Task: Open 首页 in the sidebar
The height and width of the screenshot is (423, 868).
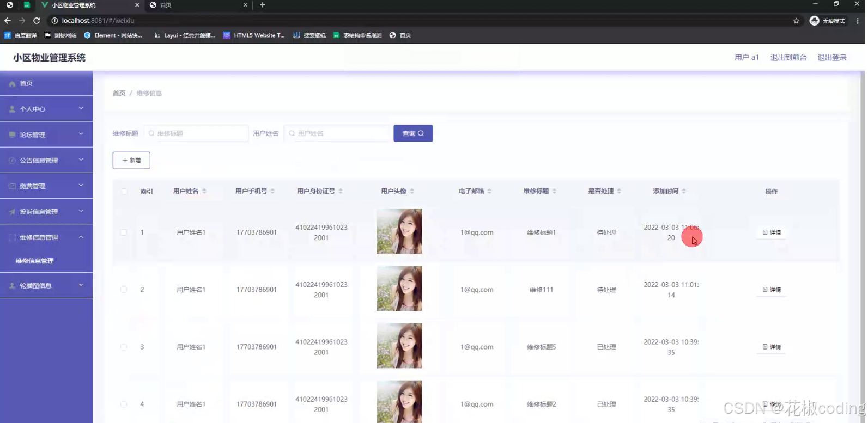Action: pos(46,83)
